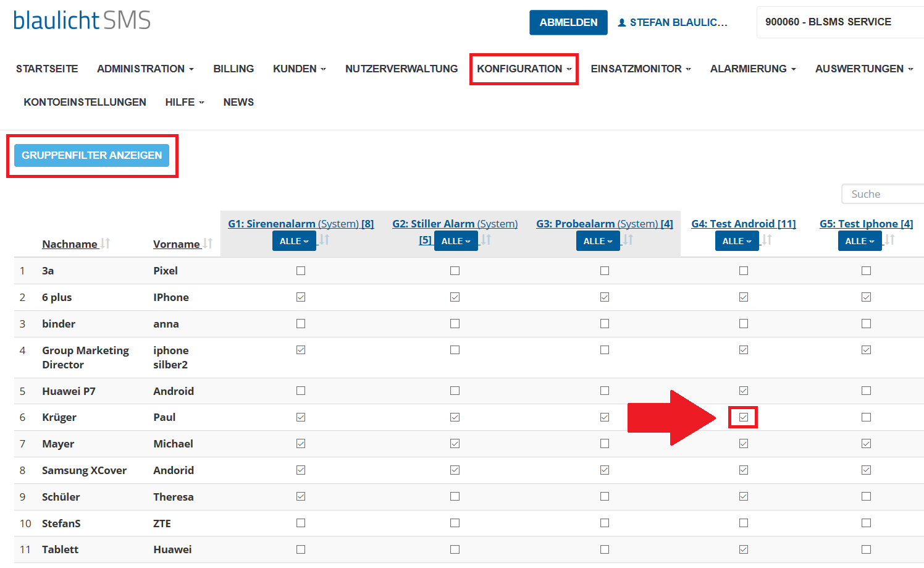Viewport: 924px width, 568px height.
Task: Click G1: Sirenenalarm group link
Action: 301,224
